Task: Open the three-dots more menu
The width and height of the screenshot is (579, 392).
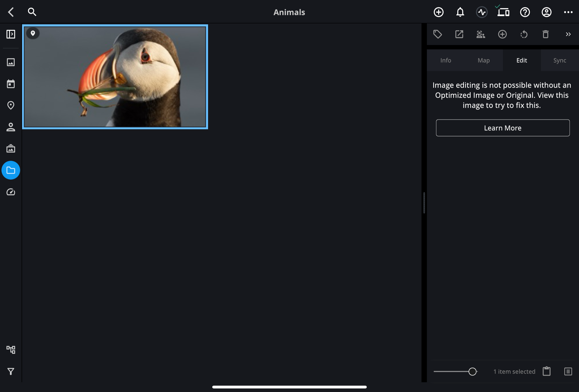Action: pos(568,12)
